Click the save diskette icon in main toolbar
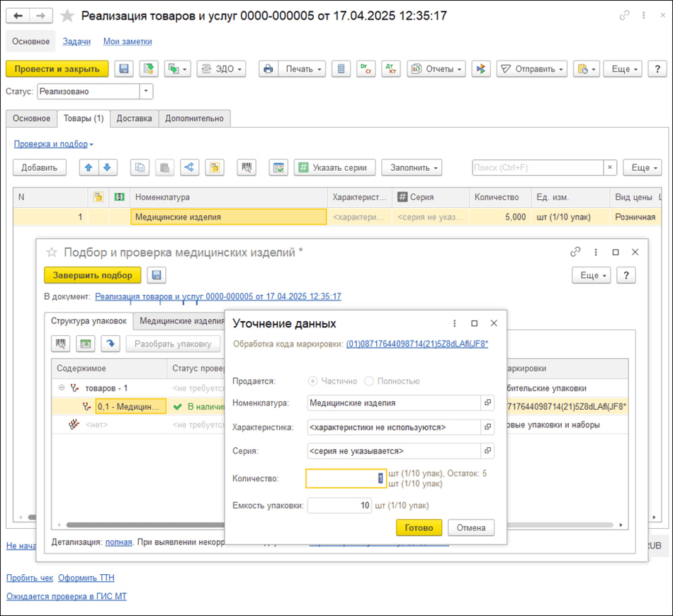The width and height of the screenshot is (673, 616). click(124, 69)
